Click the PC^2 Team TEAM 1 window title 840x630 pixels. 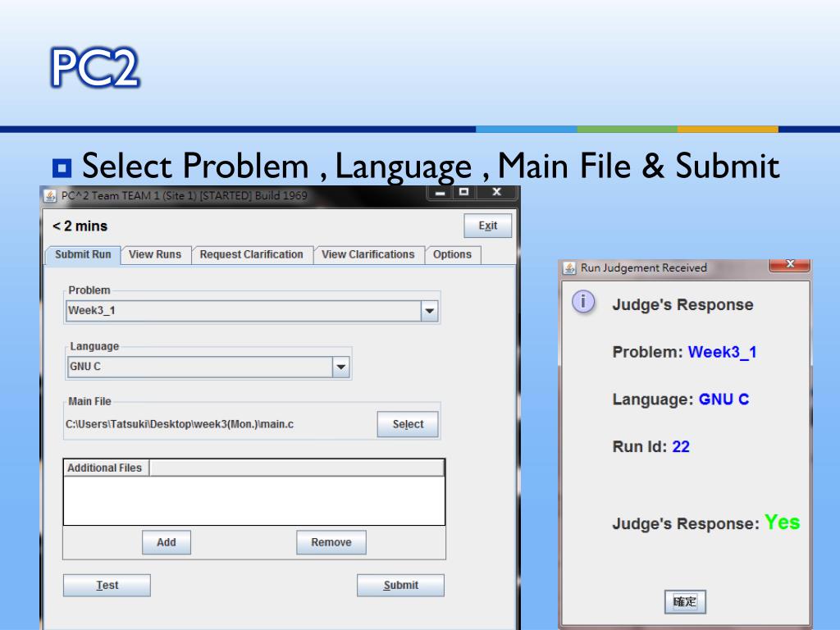point(185,195)
